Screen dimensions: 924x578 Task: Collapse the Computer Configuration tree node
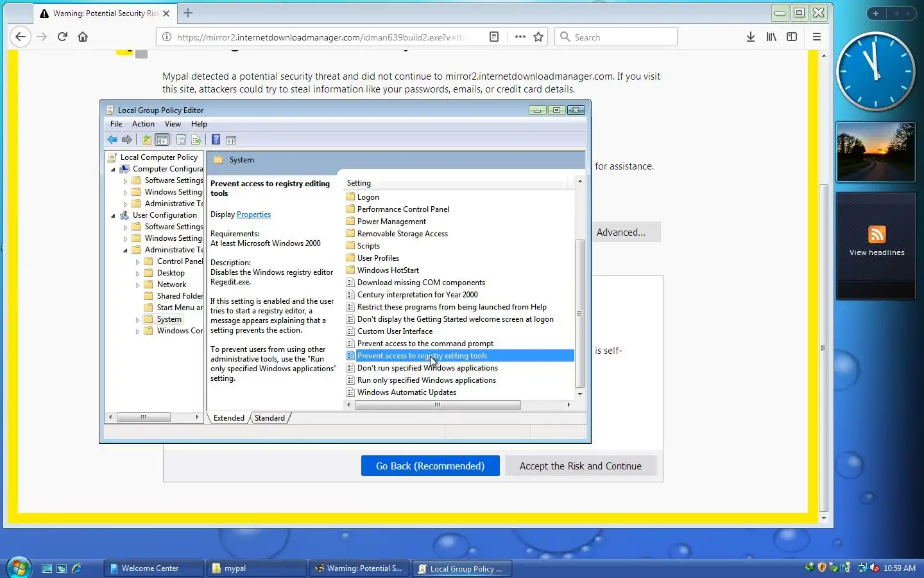(x=114, y=170)
